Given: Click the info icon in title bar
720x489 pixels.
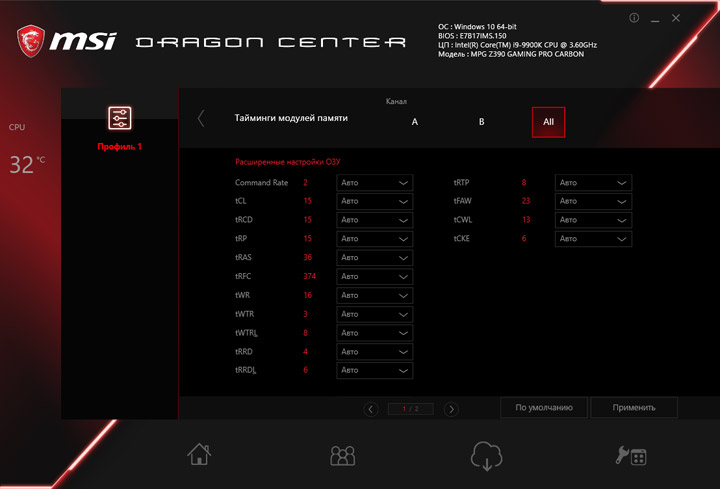Looking at the screenshot, I should point(634,18).
